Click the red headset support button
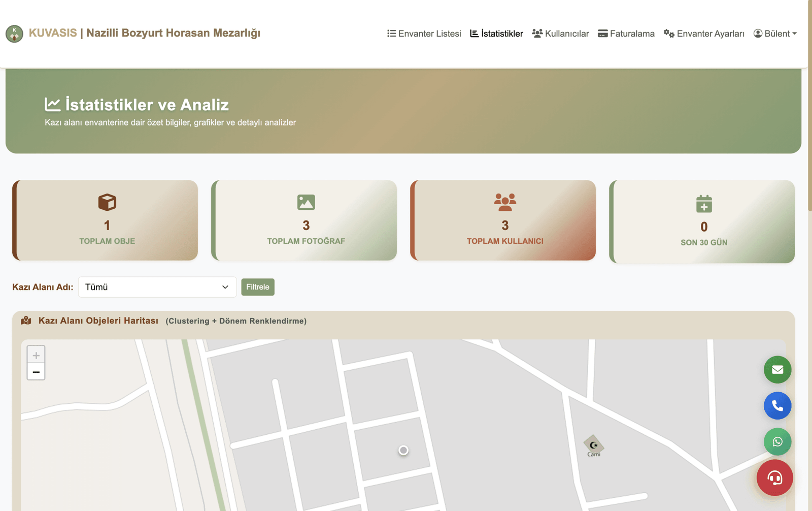Viewport: 812px width, 511px height. (774, 478)
